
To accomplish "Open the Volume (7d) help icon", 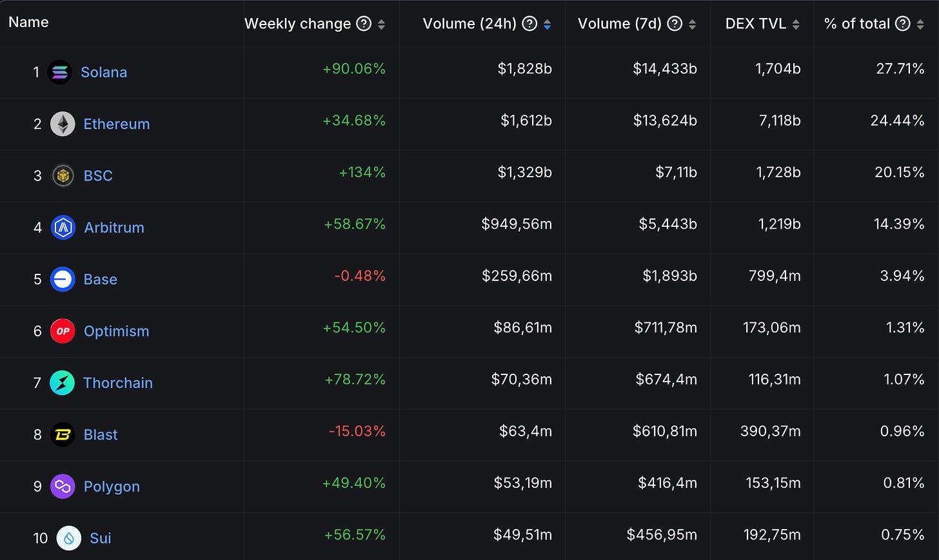I will pos(675,24).
